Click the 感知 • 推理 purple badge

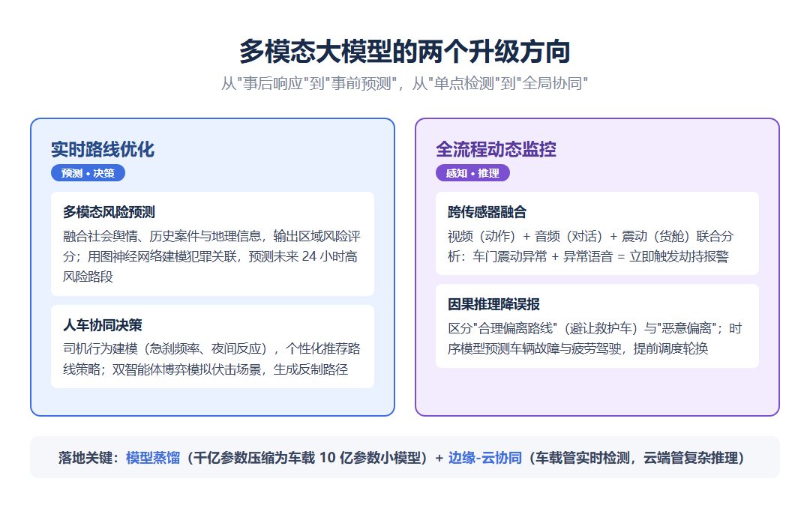click(472, 173)
